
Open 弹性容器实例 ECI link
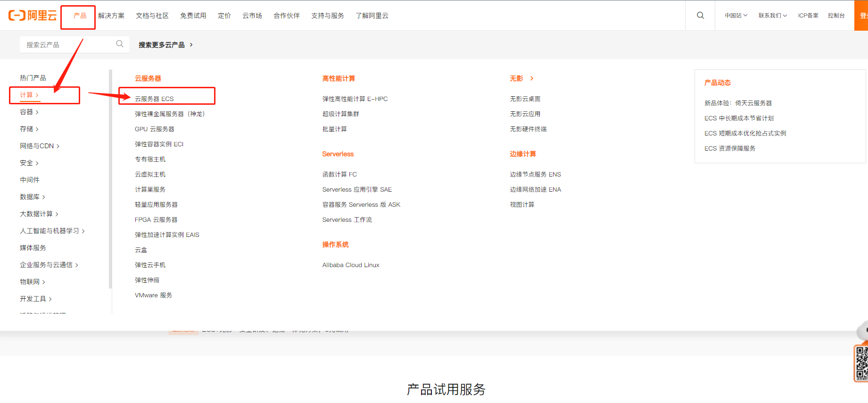[x=159, y=144]
